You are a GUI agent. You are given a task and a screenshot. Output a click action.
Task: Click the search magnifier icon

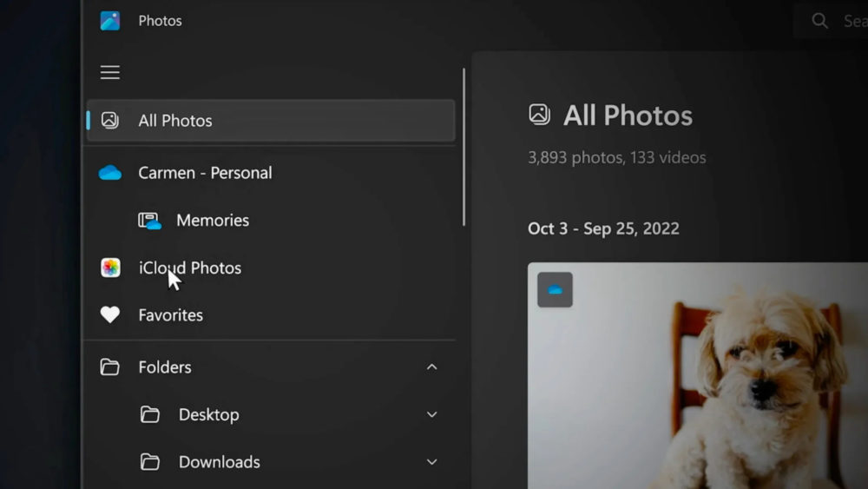[819, 21]
